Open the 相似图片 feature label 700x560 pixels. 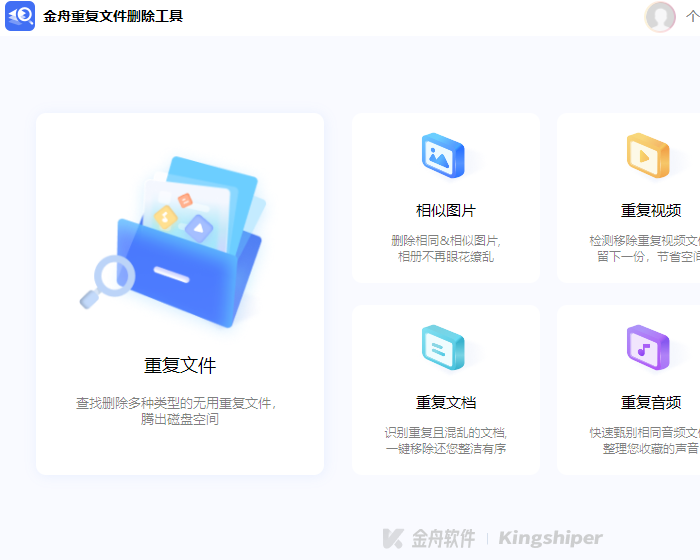(446, 211)
